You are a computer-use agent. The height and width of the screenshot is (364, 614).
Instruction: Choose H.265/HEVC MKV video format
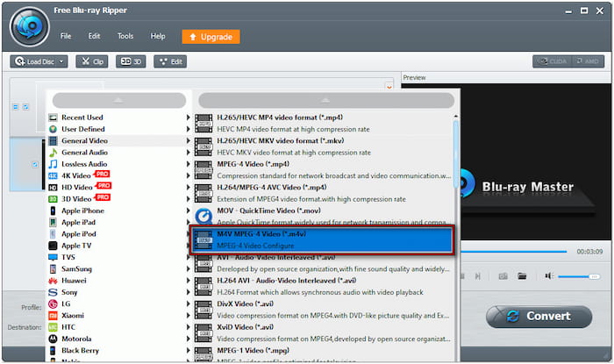(323, 146)
